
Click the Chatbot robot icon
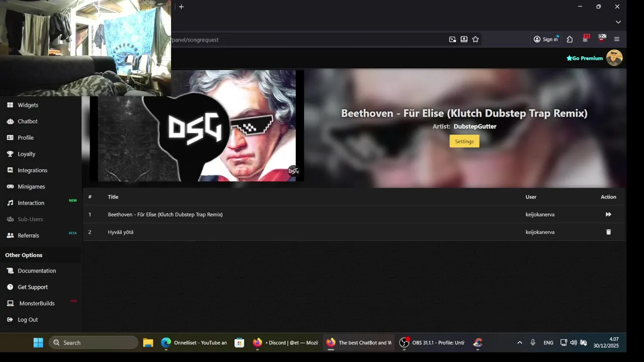tap(10, 121)
